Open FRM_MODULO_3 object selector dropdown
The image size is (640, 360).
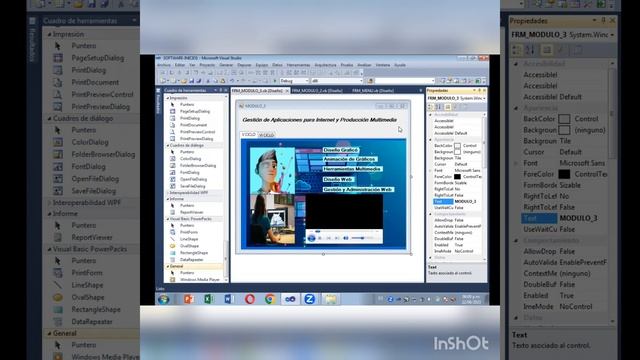pos(484,98)
